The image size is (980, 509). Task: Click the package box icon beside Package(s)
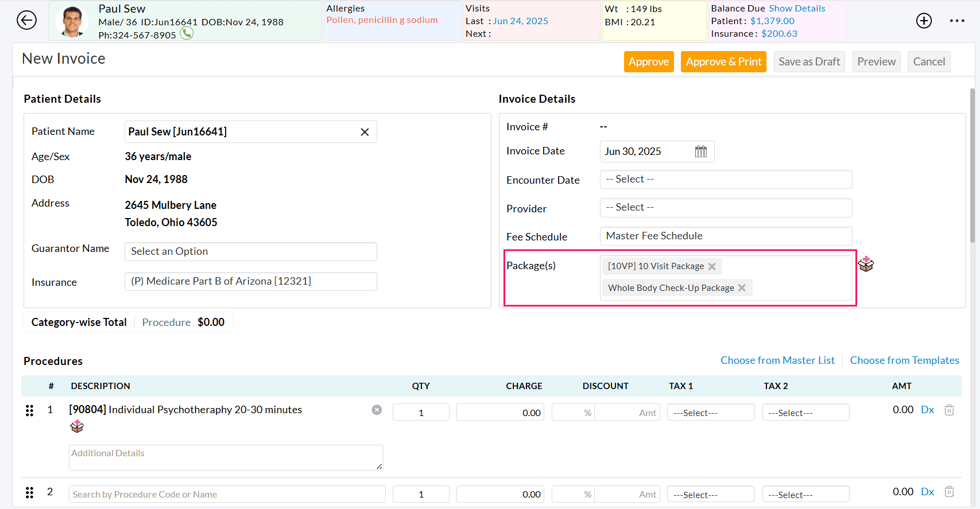pos(866,264)
